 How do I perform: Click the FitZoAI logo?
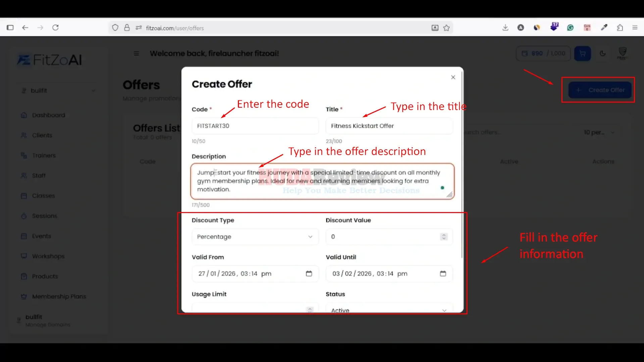point(50,60)
